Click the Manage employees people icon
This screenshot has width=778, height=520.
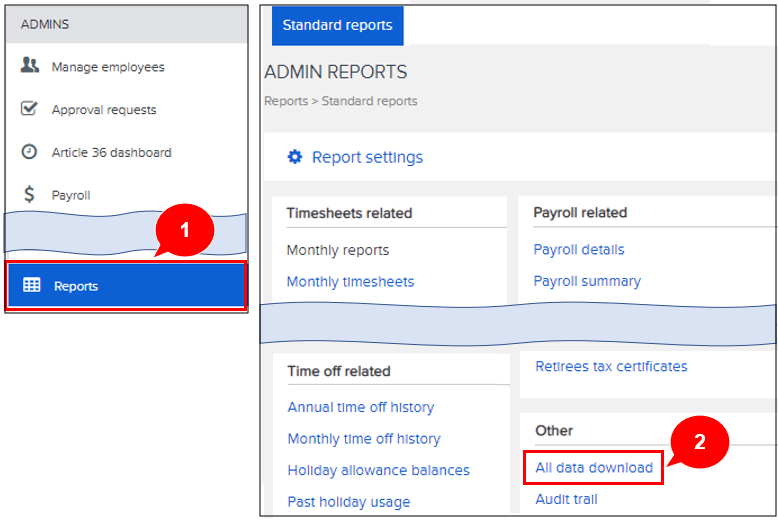(29, 67)
